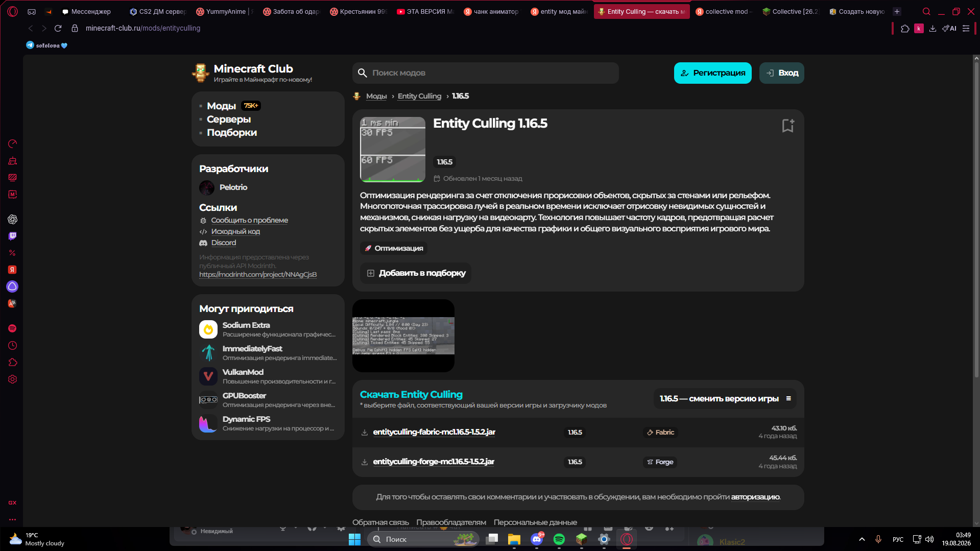
Task: Open browser settings gear in sidebar
Action: pyautogui.click(x=13, y=379)
